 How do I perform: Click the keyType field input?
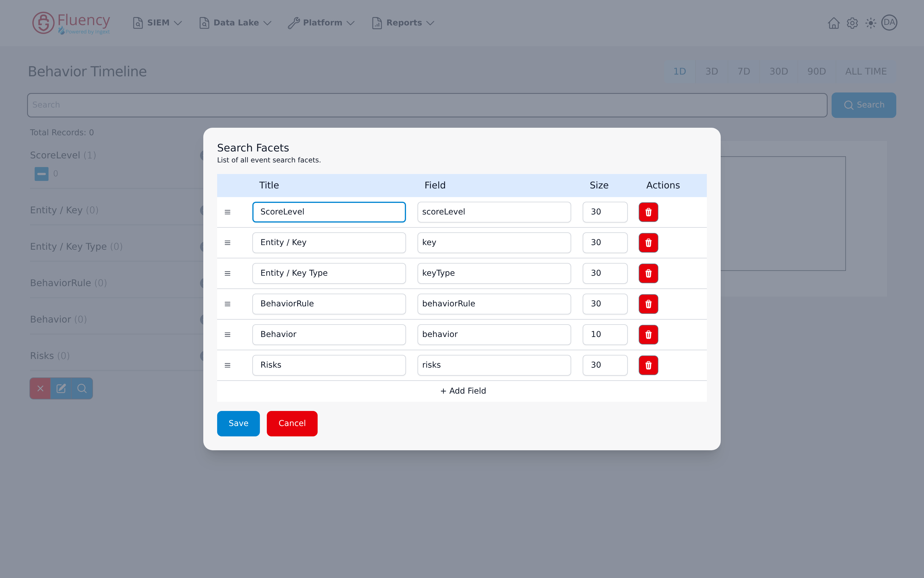pyautogui.click(x=494, y=273)
